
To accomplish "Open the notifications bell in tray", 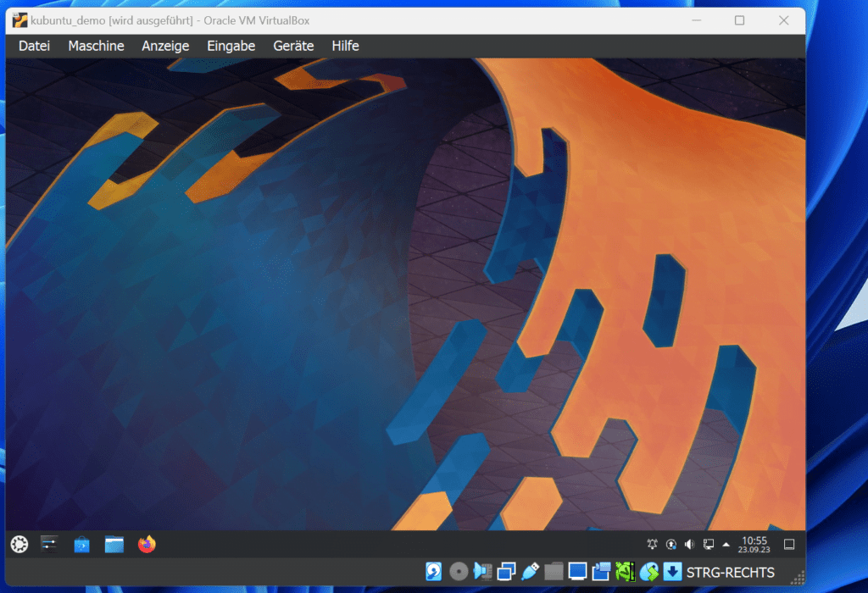I will (653, 545).
